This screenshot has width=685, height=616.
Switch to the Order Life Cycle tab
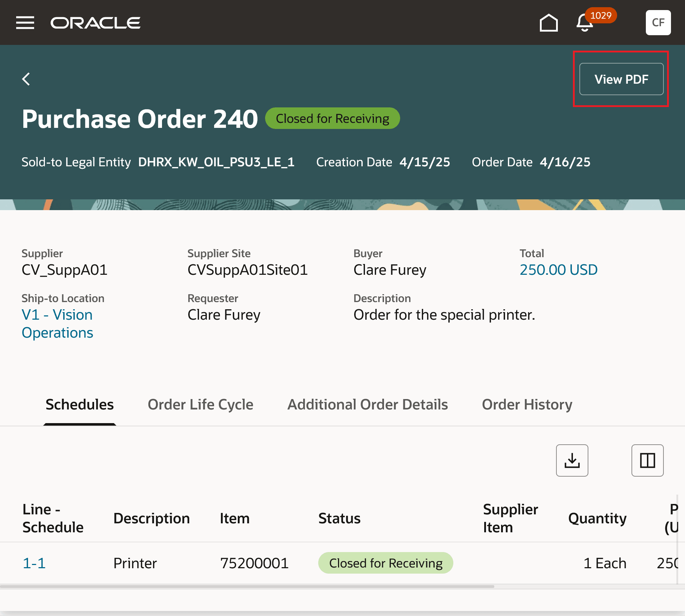(200, 405)
